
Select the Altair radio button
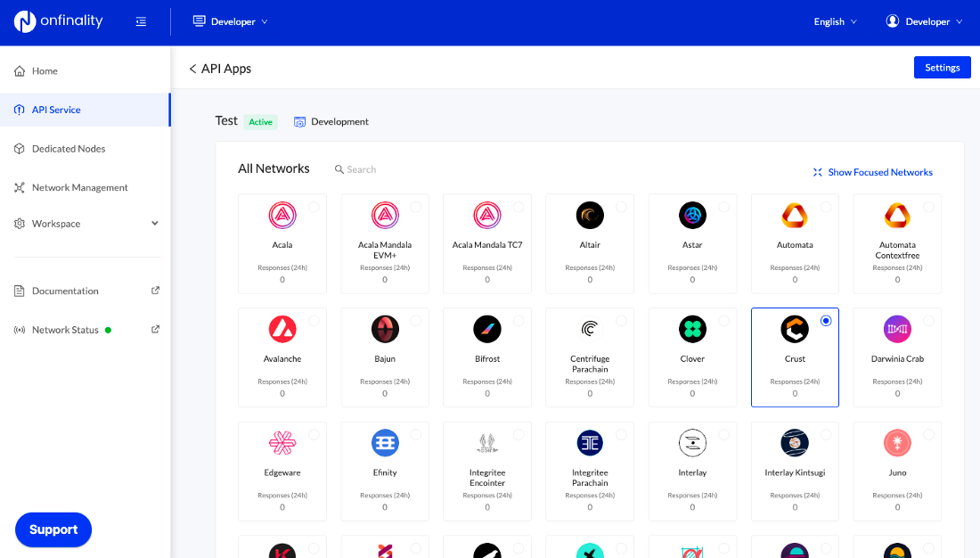[621, 207]
